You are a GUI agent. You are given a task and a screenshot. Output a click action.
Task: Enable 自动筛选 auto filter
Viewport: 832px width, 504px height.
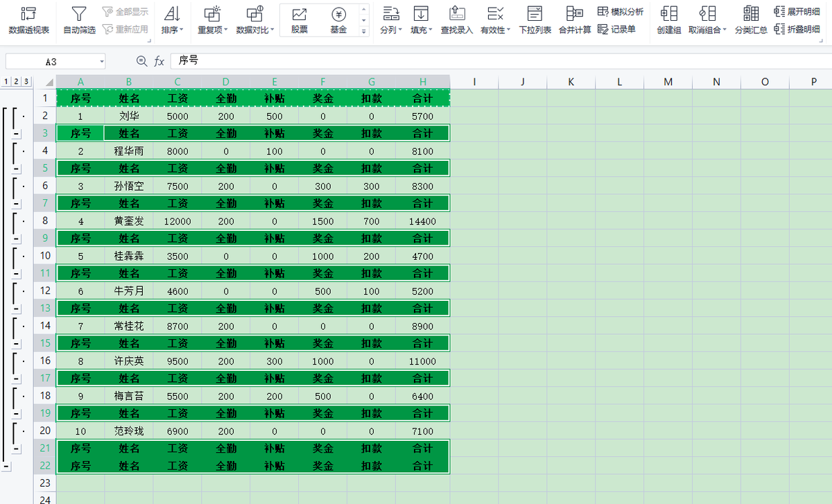click(x=79, y=21)
